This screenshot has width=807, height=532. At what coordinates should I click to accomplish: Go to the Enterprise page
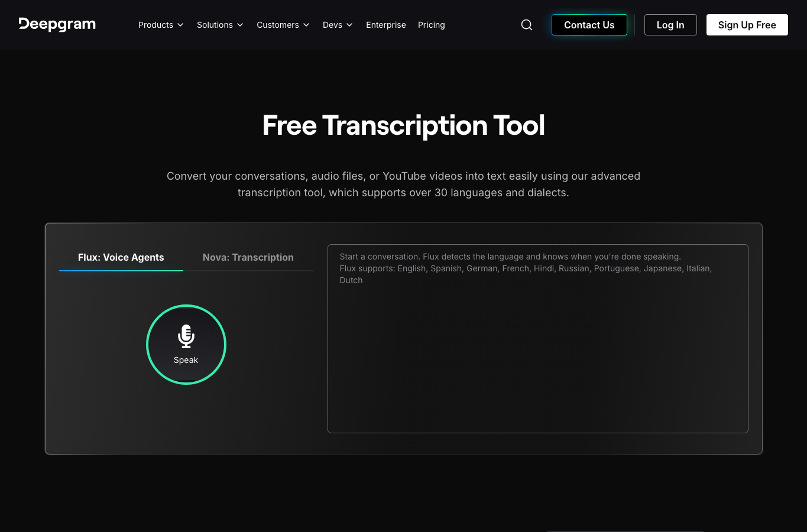(386, 25)
